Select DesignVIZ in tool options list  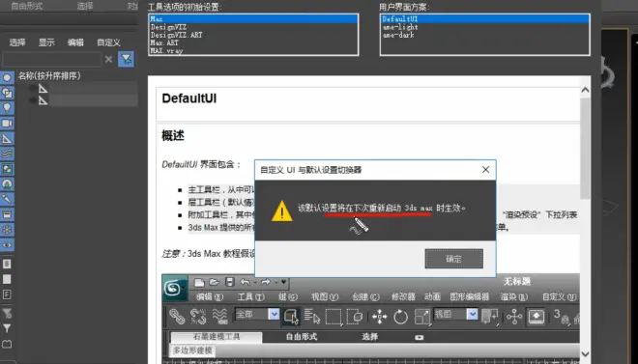pos(253,27)
